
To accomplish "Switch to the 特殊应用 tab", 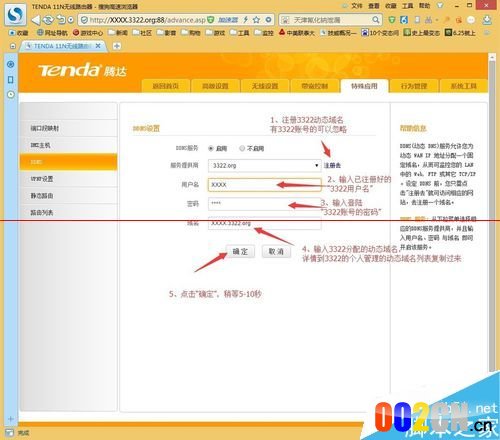I will 364,86.
